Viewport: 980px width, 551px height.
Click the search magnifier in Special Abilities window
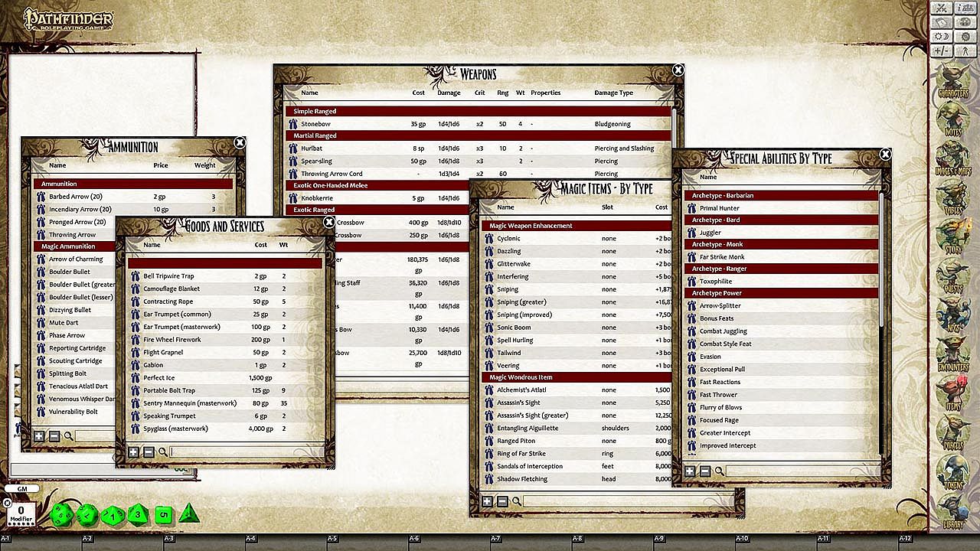click(720, 471)
